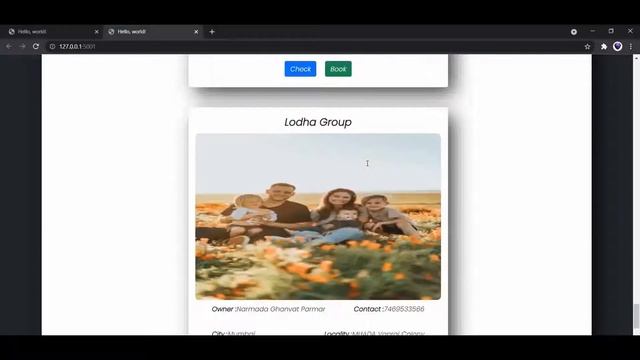This screenshot has height=360, width=640.
Task: Select the second Hello, world! browser tab
Action: click(x=152, y=31)
